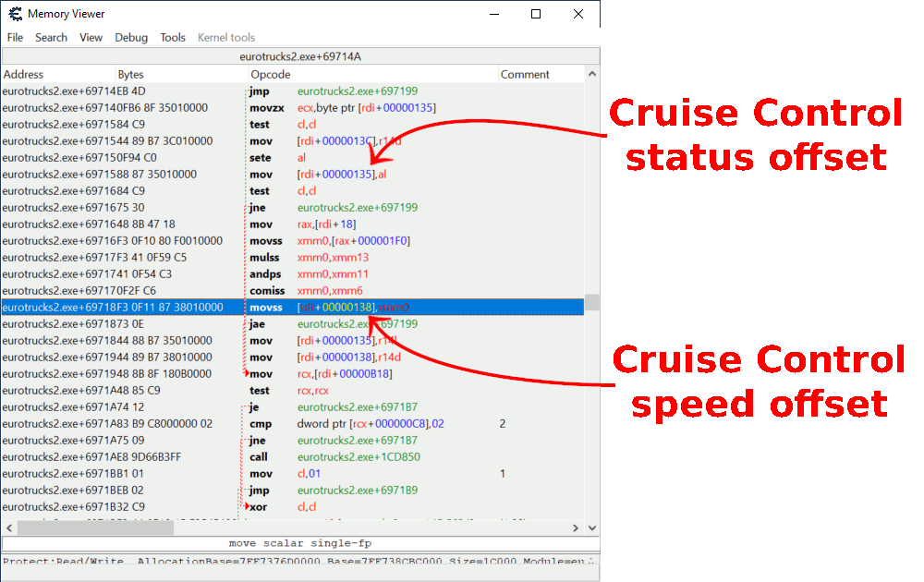Click the jne eurotrucks2.exe+697199 row
Screen dimensions: 924x582
(x=293, y=207)
